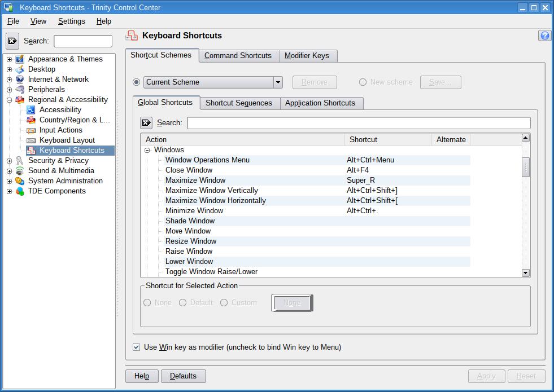Click the sidebar Search input field
Image resolution: width=554 pixels, height=392 pixels.
pos(83,41)
